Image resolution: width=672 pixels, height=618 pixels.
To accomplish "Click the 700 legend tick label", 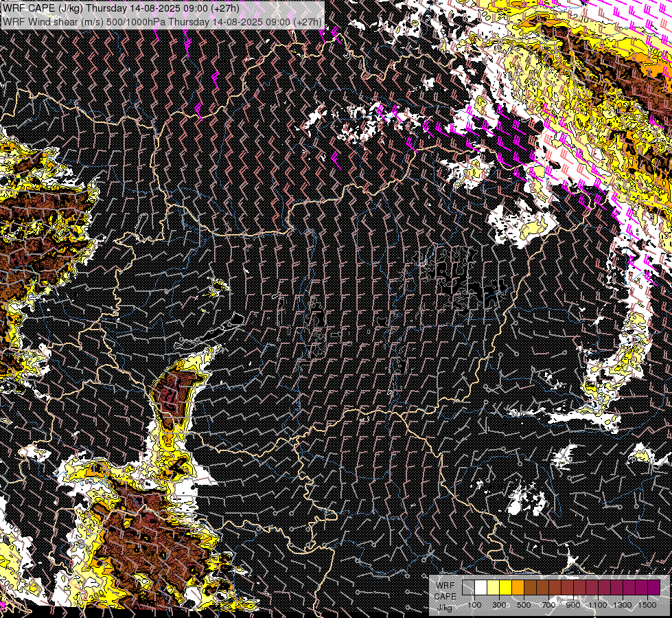I will coord(548,605).
